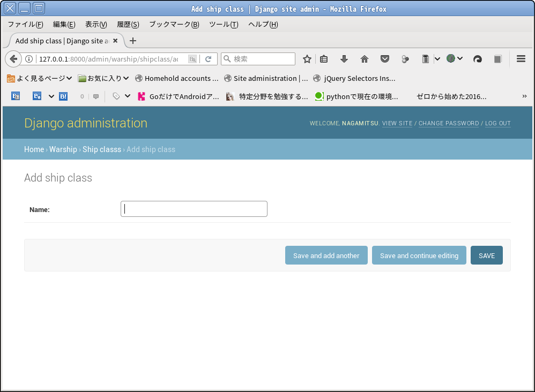Expand dropdown beside the green globe icon

click(460, 58)
